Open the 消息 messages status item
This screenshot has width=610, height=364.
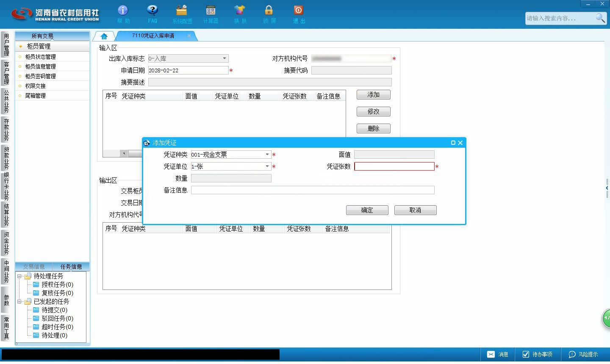click(498, 354)
